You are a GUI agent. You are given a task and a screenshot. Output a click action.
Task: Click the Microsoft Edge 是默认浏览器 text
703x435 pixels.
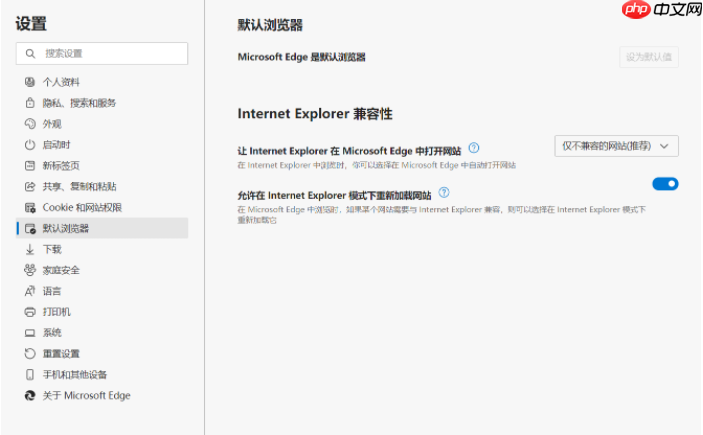click(301, 57)
